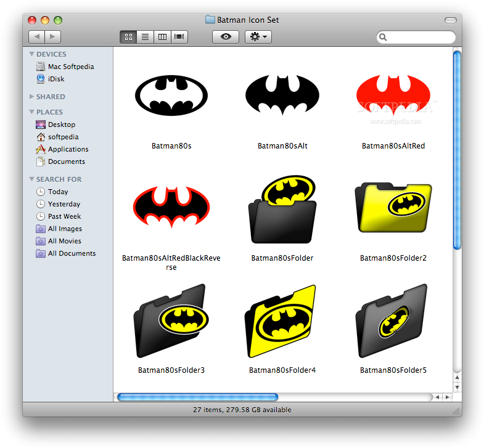Click the search magnifier icon
This screenshot has height=448, width=484.
pyautogui.click(x=383, y=37)
